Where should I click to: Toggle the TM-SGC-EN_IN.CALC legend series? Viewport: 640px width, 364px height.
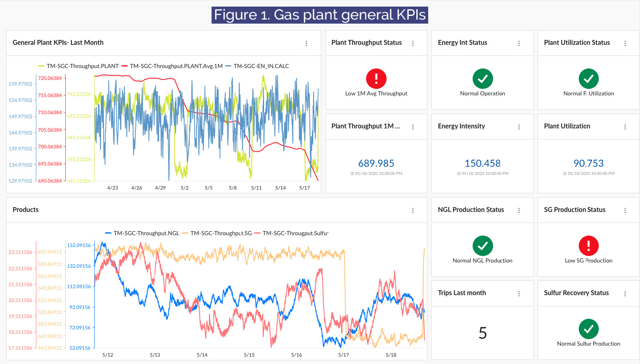261,66
